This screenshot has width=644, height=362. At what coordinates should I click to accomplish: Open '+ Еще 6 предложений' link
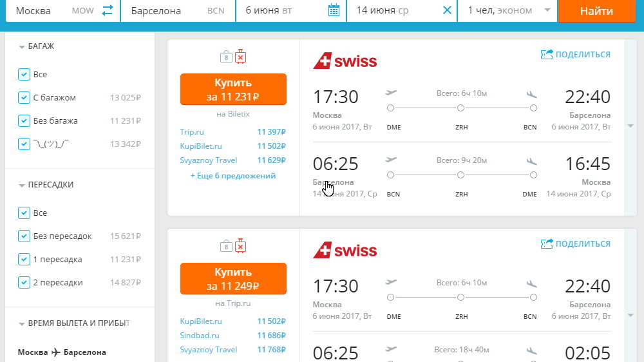233,176
